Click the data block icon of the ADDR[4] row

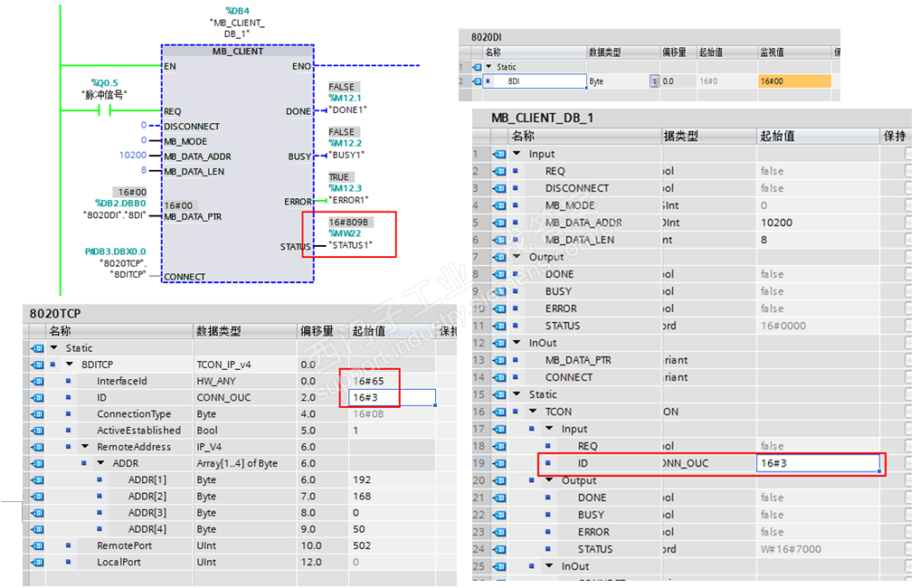(38, 528)
